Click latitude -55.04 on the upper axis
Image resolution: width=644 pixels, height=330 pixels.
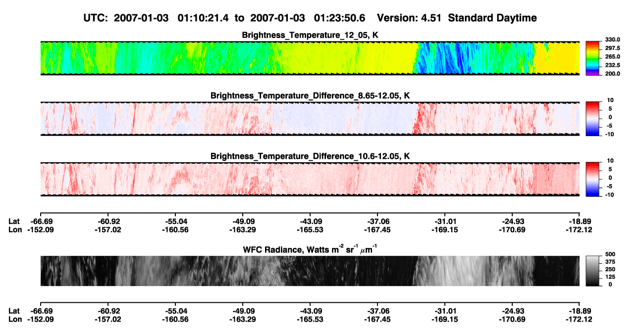click(x=175, y=222)
